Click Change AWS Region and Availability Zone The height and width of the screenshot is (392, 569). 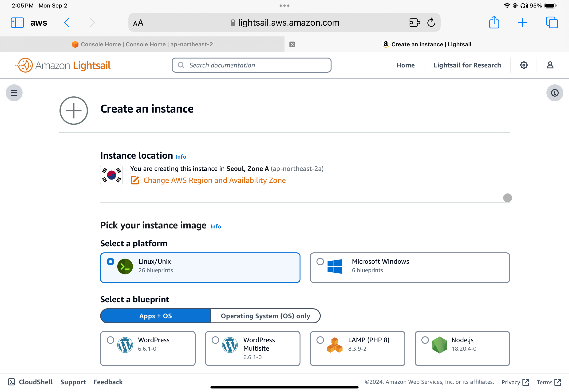coord(214,180)
